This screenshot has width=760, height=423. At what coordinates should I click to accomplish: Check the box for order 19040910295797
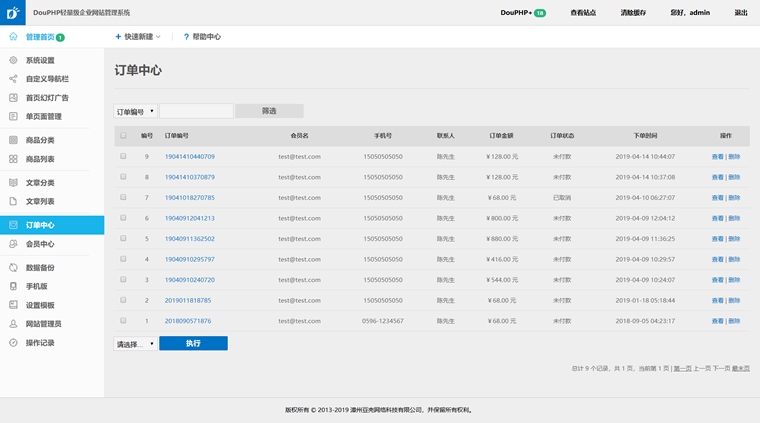click(x=123, y=259)
